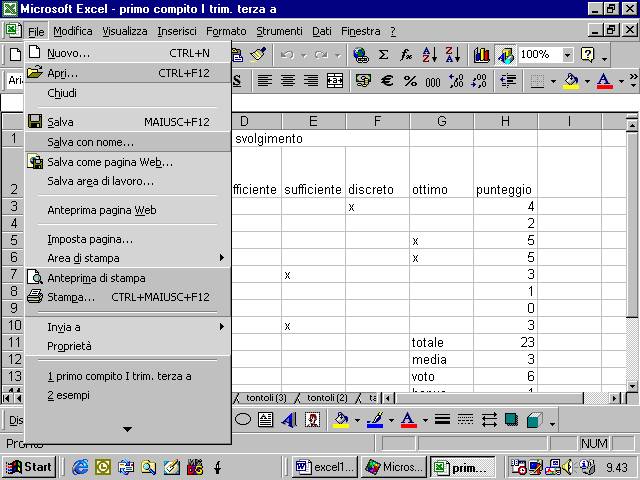
Task: Toggle the Drawing toolbar icon
Action: tap(505, 55)
